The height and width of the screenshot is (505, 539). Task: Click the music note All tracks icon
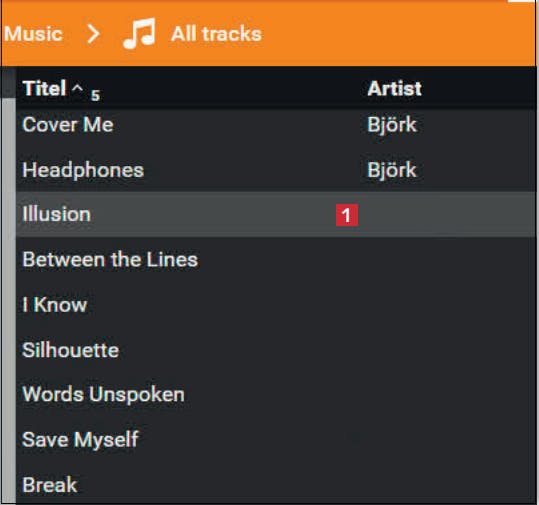pos(139,34)
